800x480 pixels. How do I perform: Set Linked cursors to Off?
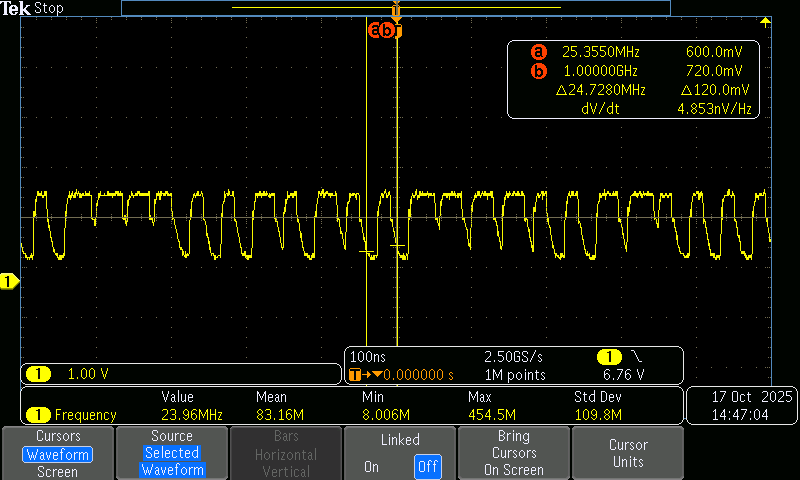[427, 467]
